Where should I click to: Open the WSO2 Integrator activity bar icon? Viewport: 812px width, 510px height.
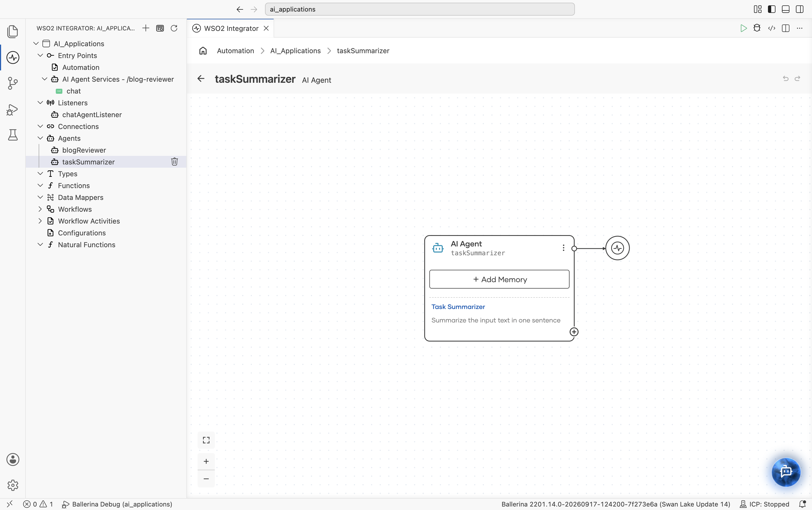click(13, 57)
